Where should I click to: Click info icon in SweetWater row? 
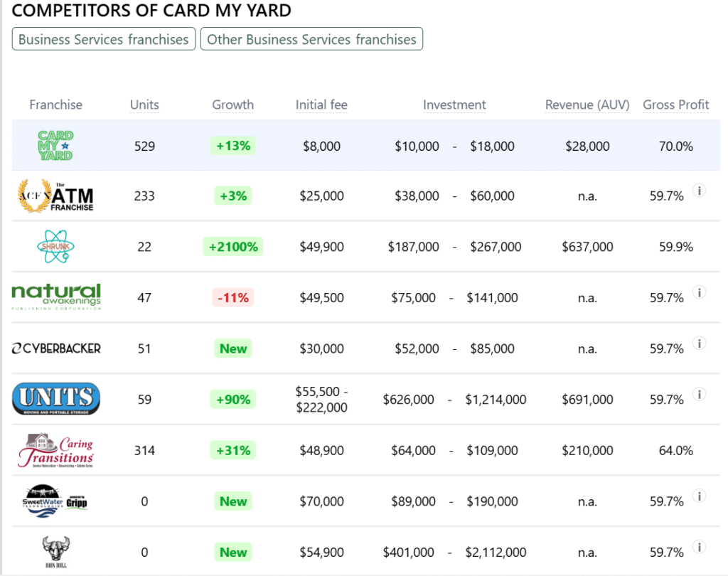point(700,496)
